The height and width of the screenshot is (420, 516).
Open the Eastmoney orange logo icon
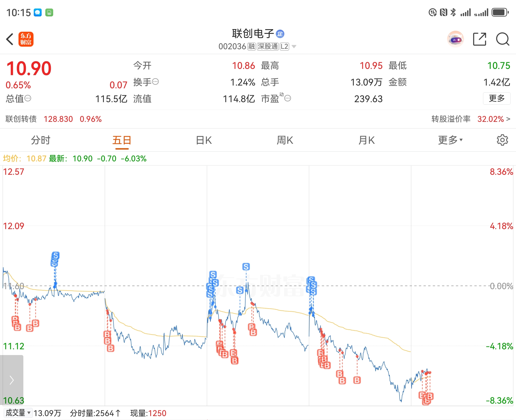point(26,39)
